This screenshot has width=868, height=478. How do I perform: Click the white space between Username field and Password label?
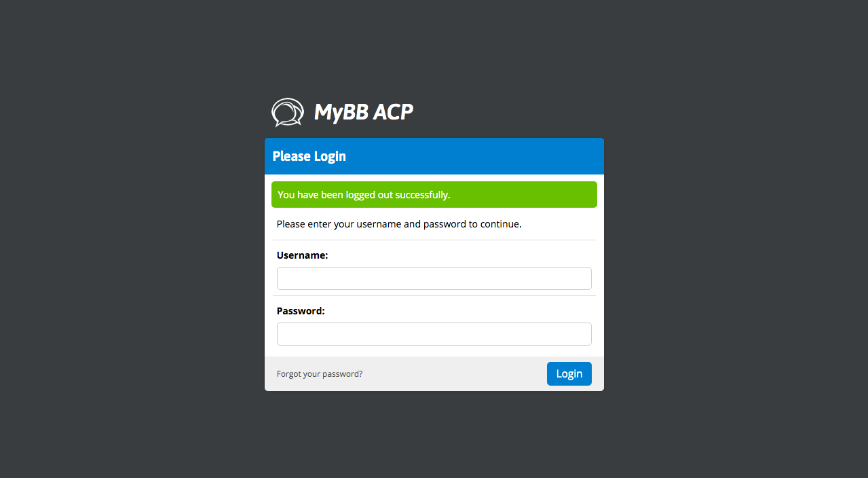click(x=434, y=299)
